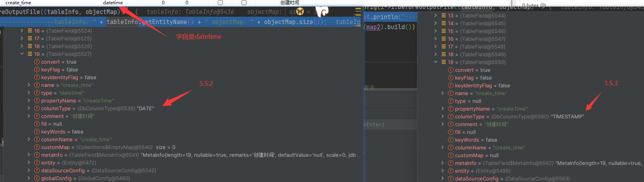Click field icon beside type = "datetime"
The height and width of the screenshot is (182, 644).
(x=37, y=93)
